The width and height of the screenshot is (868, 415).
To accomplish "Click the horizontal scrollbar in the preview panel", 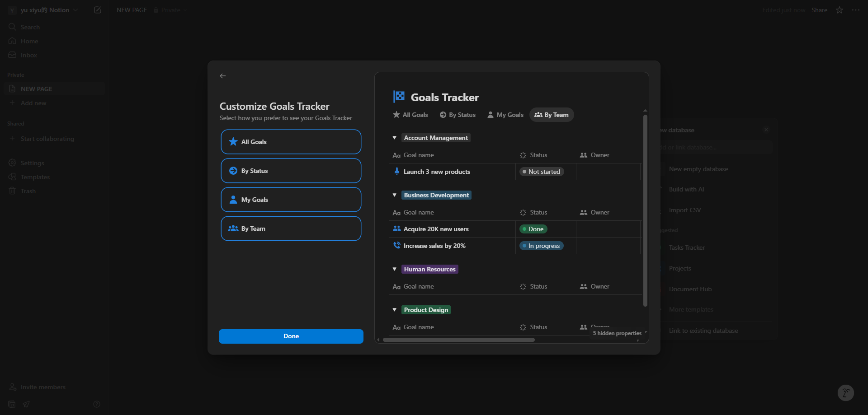I will coord(459,340).
